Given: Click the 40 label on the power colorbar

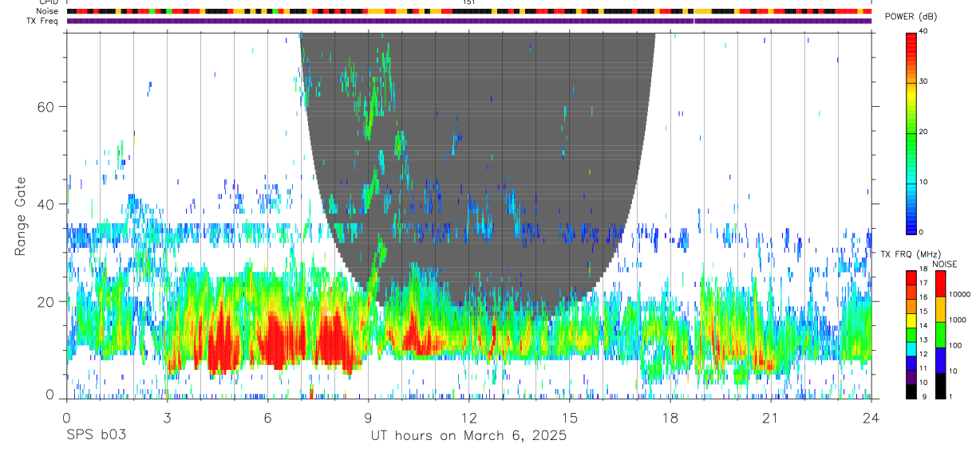Looking at the screenshot, I should 923,32.
